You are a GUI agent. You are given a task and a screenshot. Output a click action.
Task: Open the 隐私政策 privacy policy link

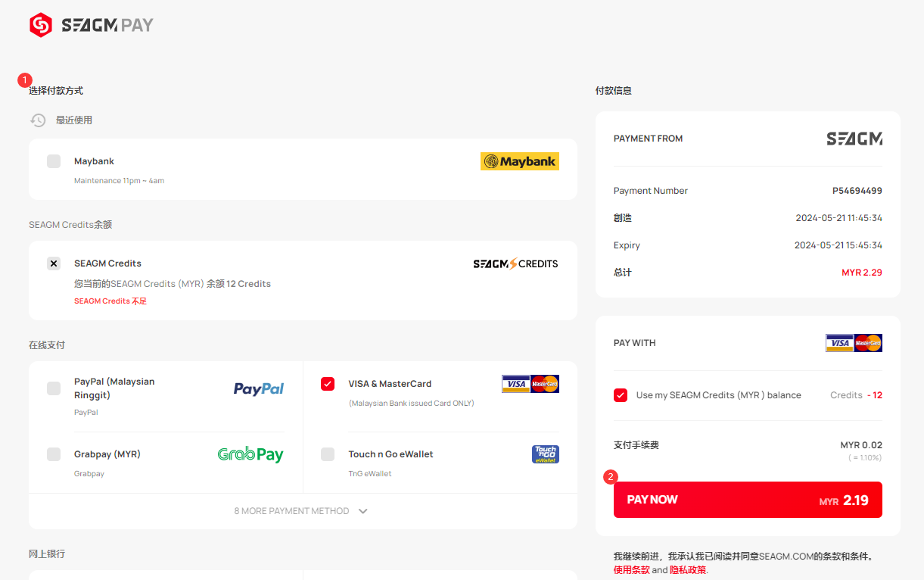688,570
